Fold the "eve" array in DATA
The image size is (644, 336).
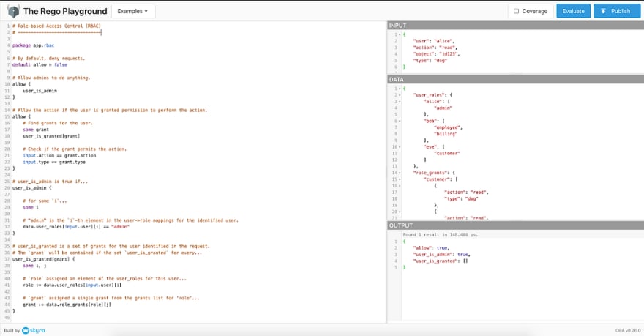pyautogui.click(x=400, y=147)
